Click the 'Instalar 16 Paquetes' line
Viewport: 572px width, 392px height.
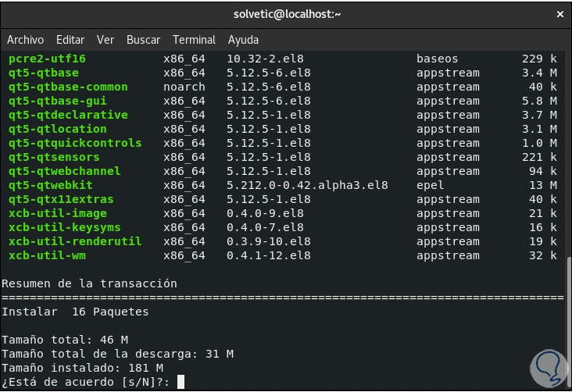(75, 312)
